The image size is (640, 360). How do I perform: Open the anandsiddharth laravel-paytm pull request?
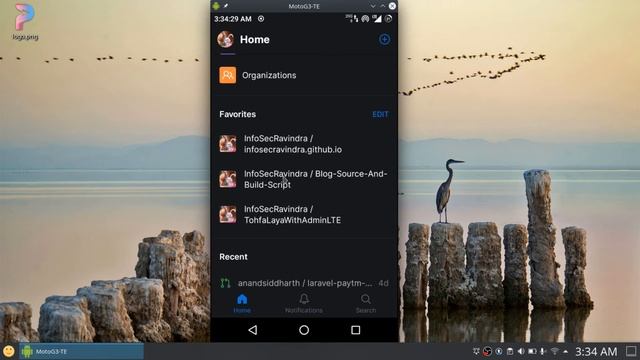click(304, 283)
